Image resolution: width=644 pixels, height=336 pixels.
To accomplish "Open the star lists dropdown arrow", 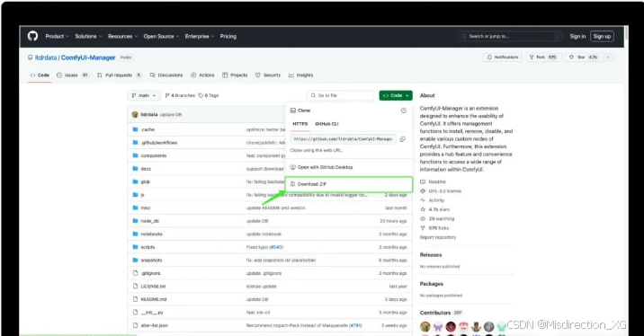I will tap(608, 57).
